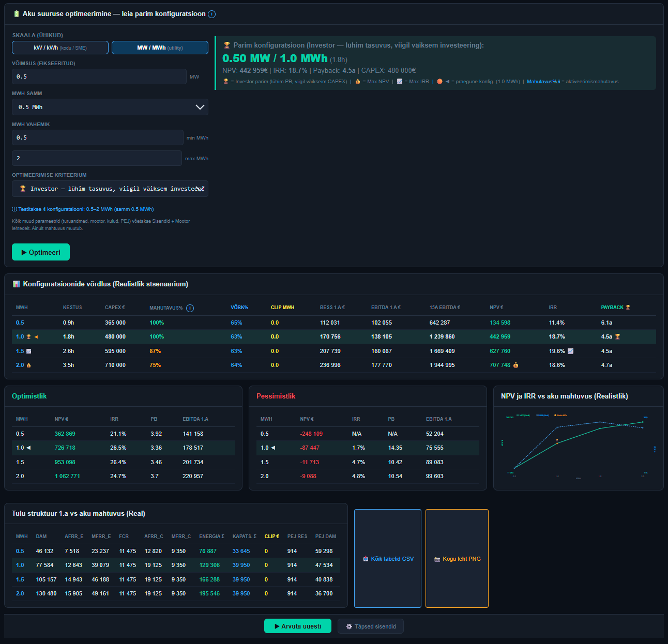This screenshot has height=644, width=668.
Task: Click the min MWh input field
Action: coord(98,137)
